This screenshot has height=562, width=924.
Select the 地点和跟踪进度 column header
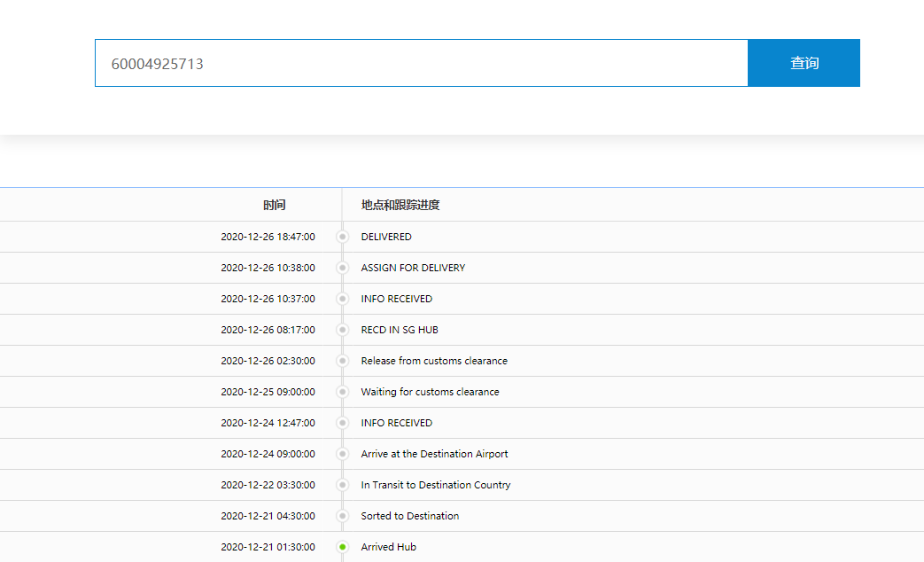point(400,205)
